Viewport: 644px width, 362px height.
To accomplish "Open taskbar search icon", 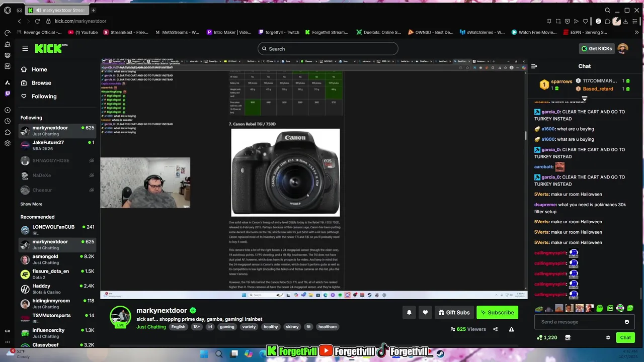I will pos(219,354).
